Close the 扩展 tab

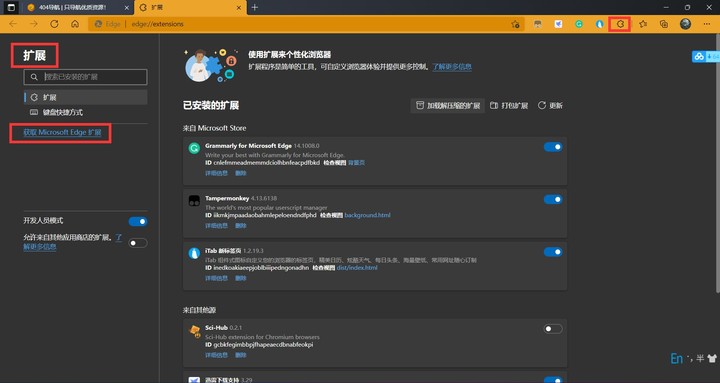(239, 8)
